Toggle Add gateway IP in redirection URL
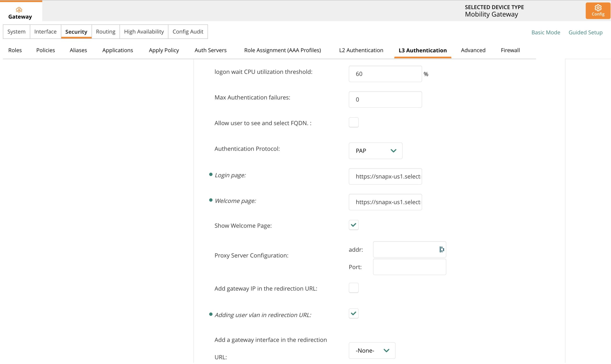This screenshot has width=611, height=364. pos(353,288)
